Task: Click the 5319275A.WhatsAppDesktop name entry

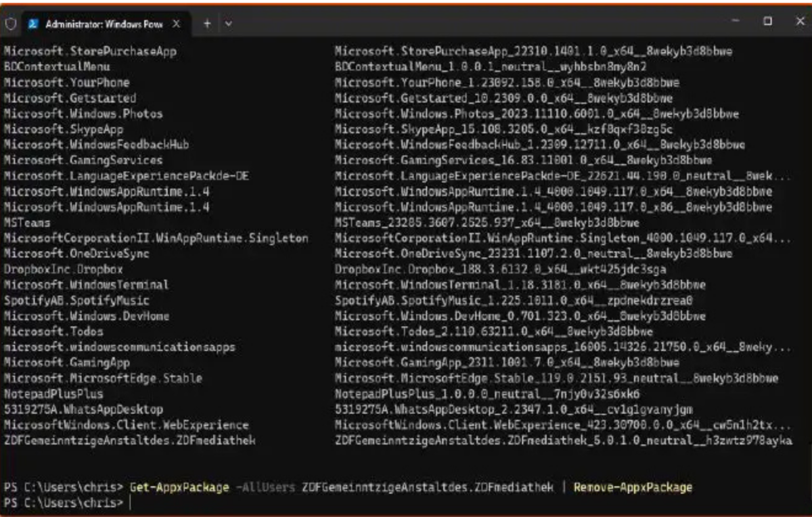Action: click(x=83, y=409)
